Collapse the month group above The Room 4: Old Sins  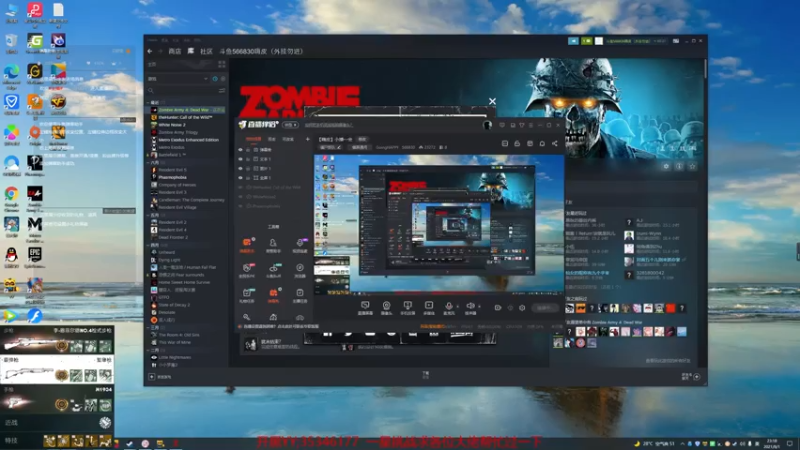click(148, 328)
